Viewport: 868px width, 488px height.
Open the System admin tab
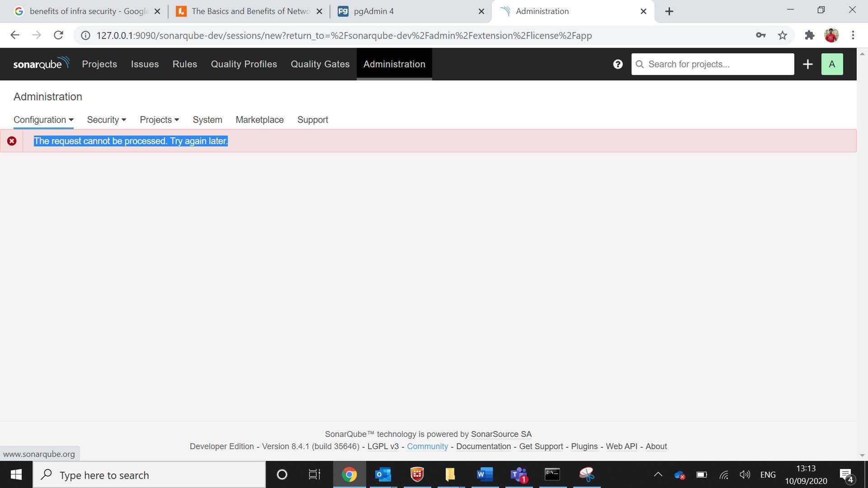coord(207,120)
